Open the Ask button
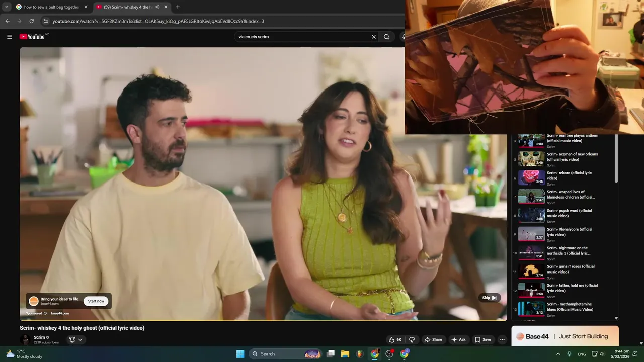Viewport: 644px width, 362px height. click(458, 340)
